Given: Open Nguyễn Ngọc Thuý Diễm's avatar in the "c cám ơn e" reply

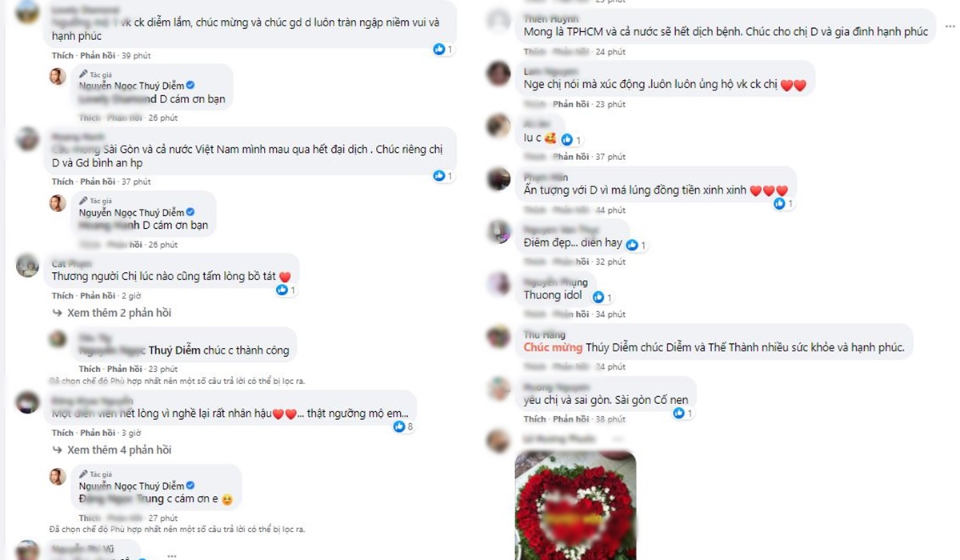Looking at the screenshot, I should pos(58,477).
